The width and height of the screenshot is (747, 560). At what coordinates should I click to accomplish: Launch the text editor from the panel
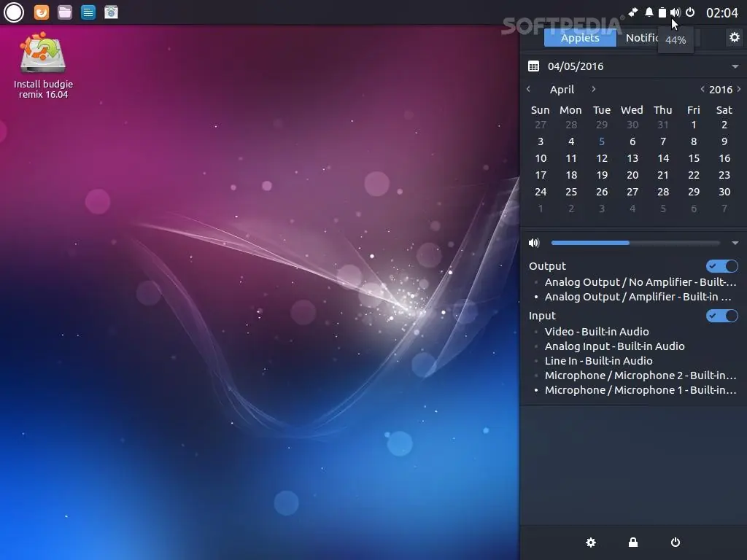88,12
